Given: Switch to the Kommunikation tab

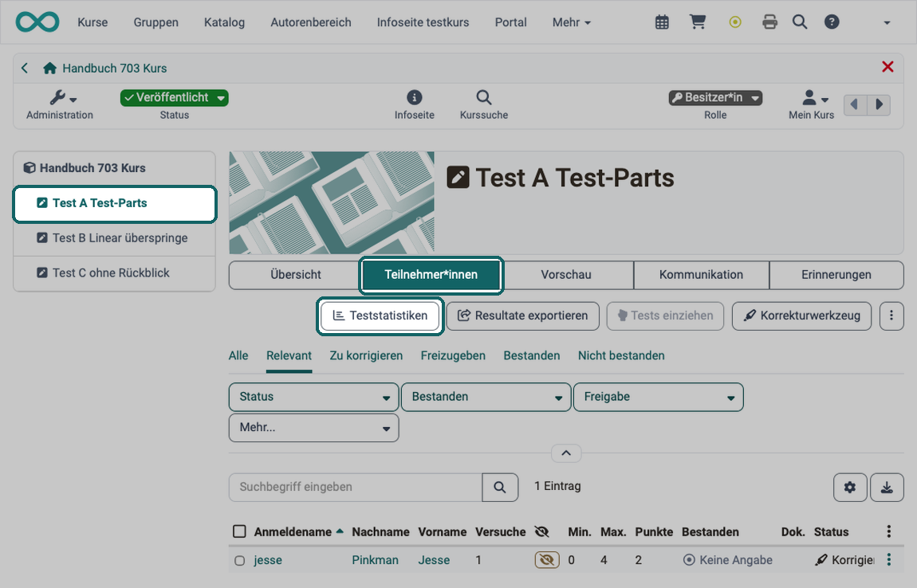Looking at the screenshot, I should click(x=701, y=275).
